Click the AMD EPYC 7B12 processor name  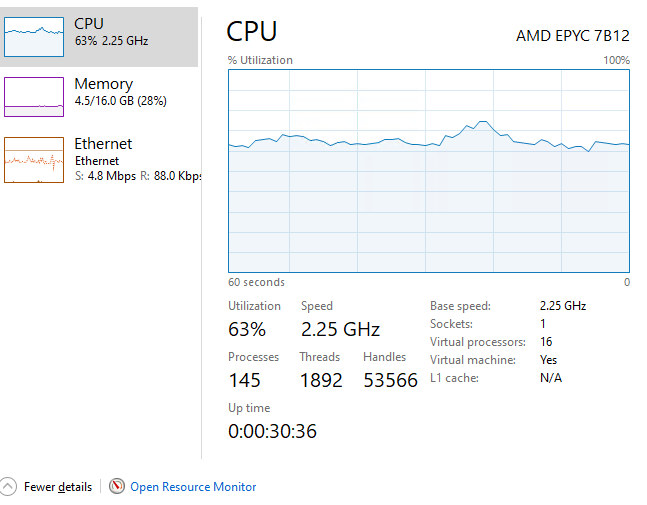pyautogui.click(x=572, y=35)
